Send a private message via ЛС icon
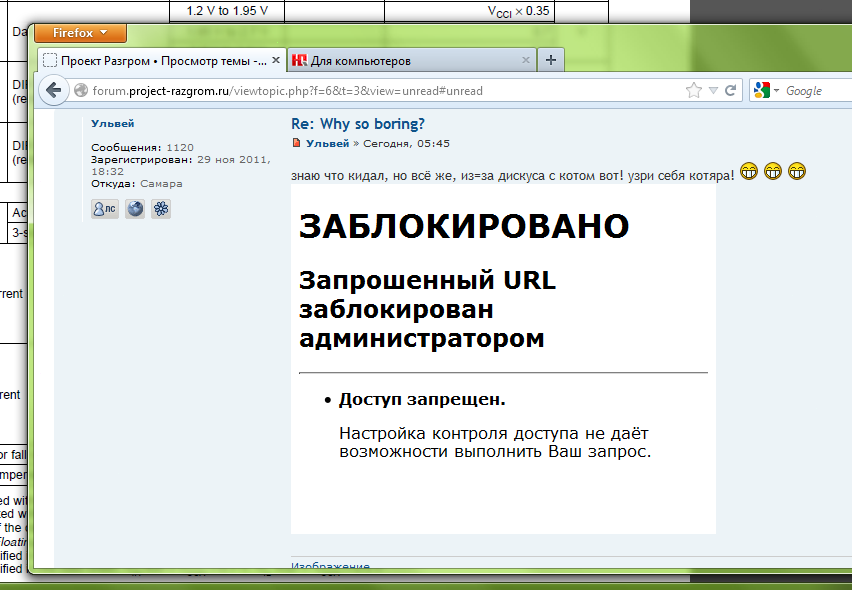Screen dimensions: 852x590 coord(104,209)
